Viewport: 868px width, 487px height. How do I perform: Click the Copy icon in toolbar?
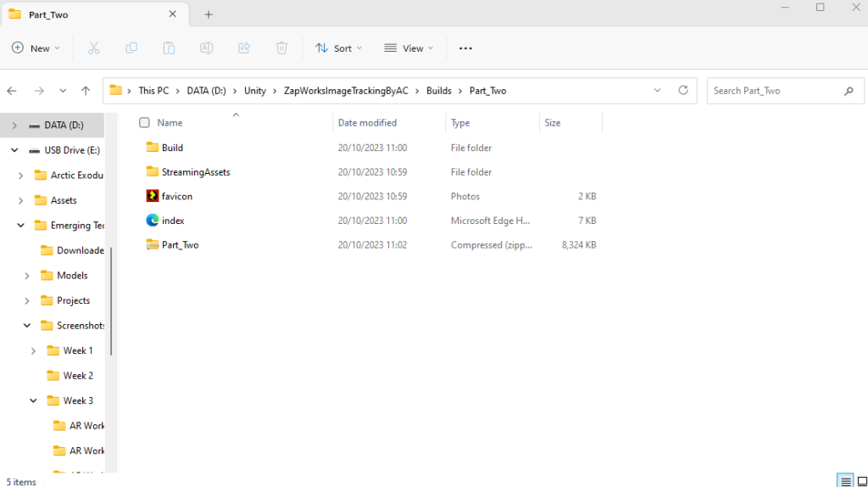click(x=131, y=48)
